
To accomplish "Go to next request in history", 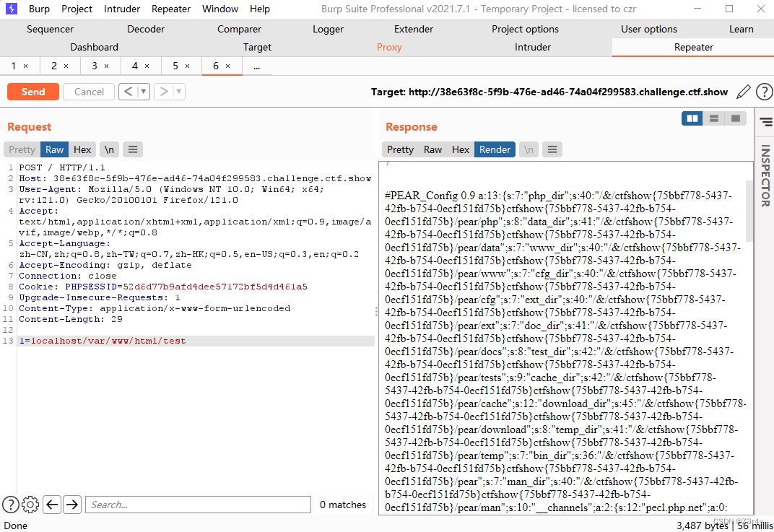I will [x=163, y=91].
